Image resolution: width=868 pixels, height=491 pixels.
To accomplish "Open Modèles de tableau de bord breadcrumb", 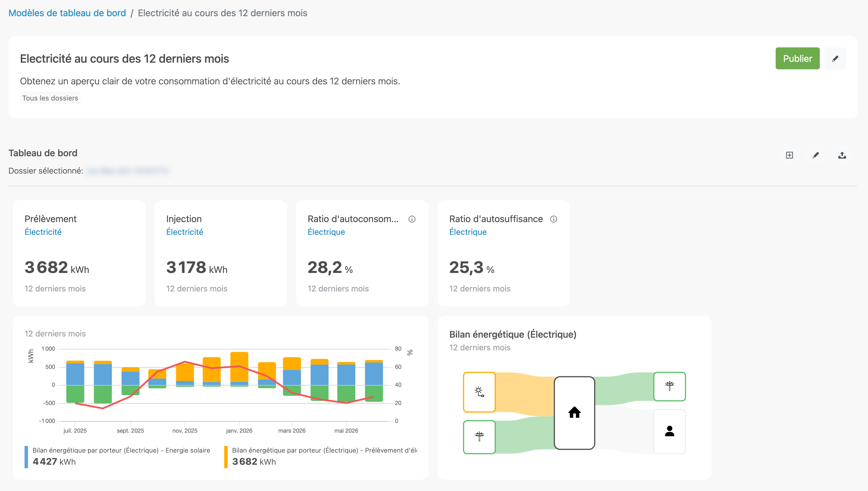I will pos(67,13).
